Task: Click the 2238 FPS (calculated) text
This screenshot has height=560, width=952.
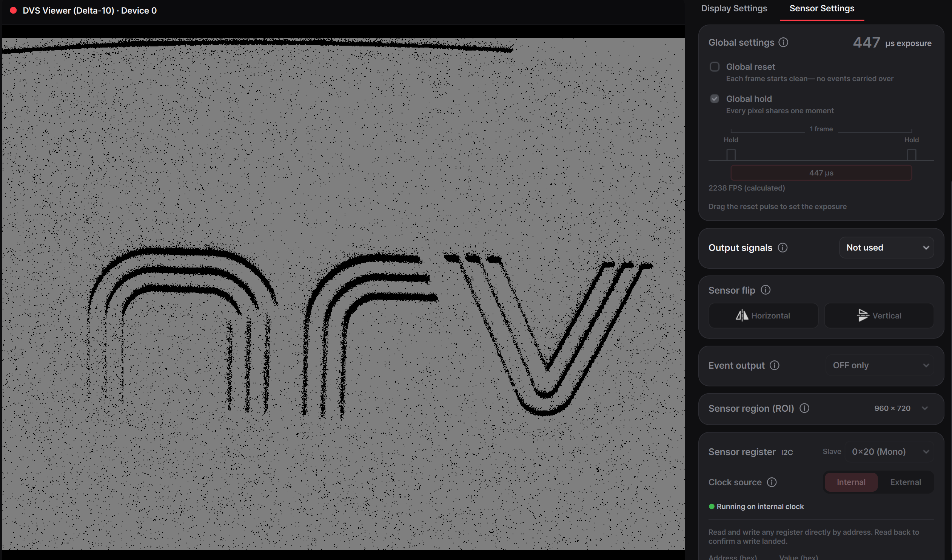Action: [747, 188]
